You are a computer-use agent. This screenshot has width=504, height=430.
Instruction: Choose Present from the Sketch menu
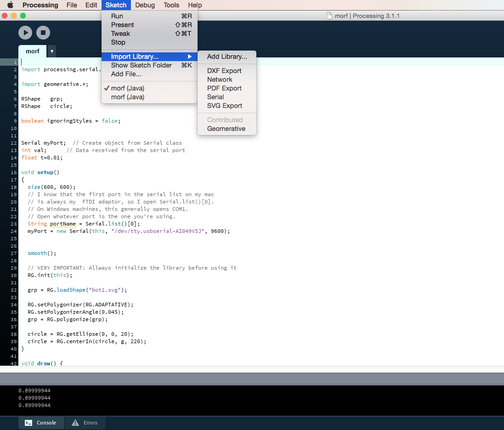click(149, 25)
